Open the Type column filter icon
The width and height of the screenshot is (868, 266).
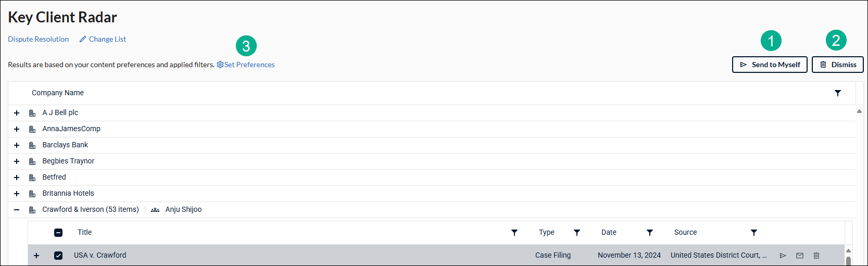tap(577, 233)
